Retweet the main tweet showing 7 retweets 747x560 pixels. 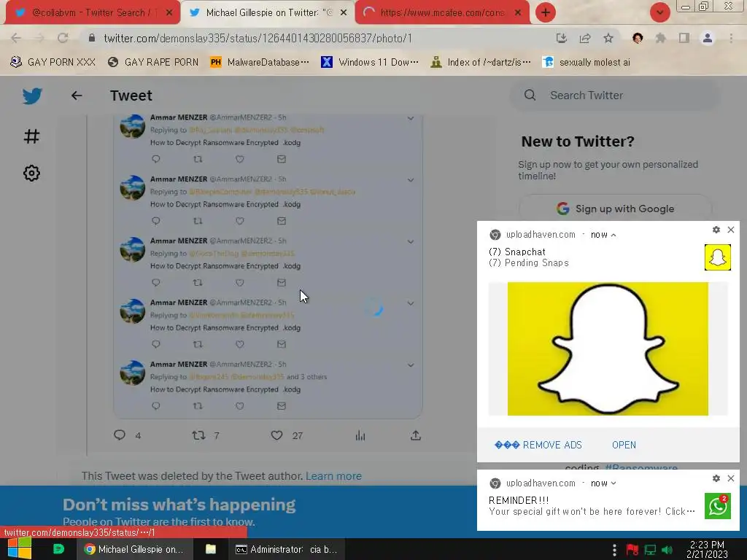198,435
